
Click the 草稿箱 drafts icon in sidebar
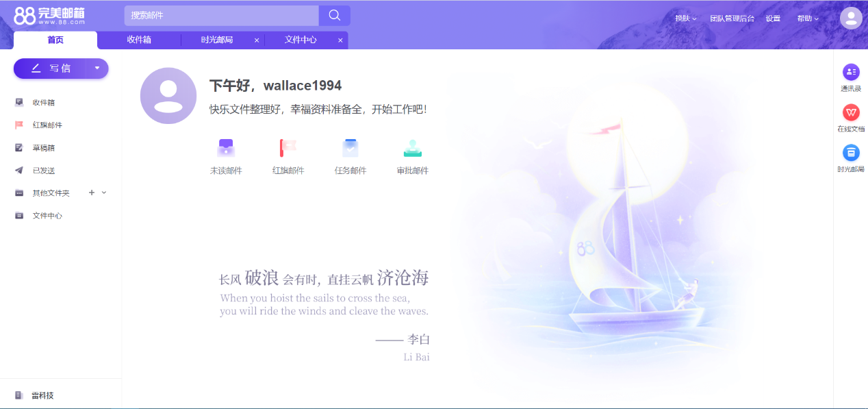pyautogui.click(x=19, y=148)
